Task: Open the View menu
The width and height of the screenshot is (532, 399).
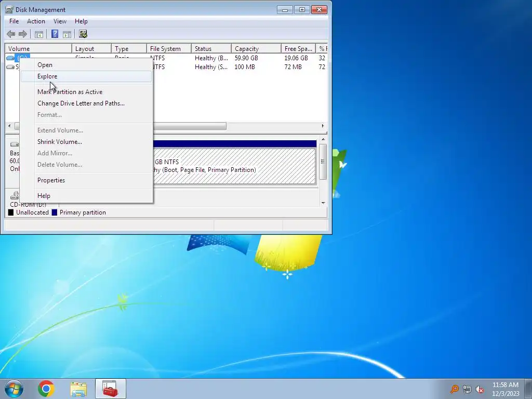Action: click(60, 21)
